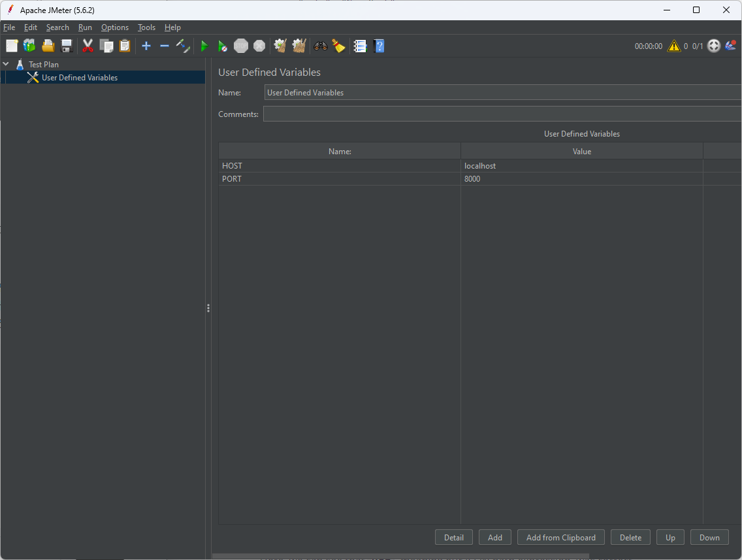Select the PORT name cell
Screen dimensions: 742x560
coord(339,179)
